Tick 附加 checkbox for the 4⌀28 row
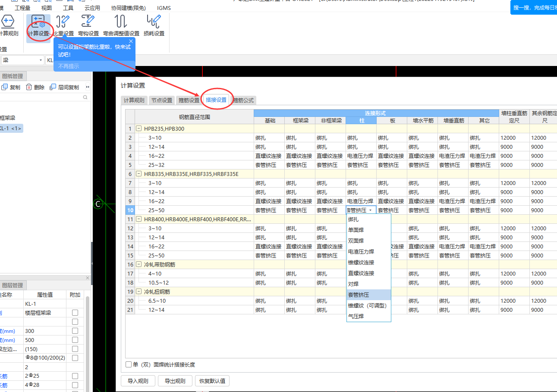 point(75,385)
